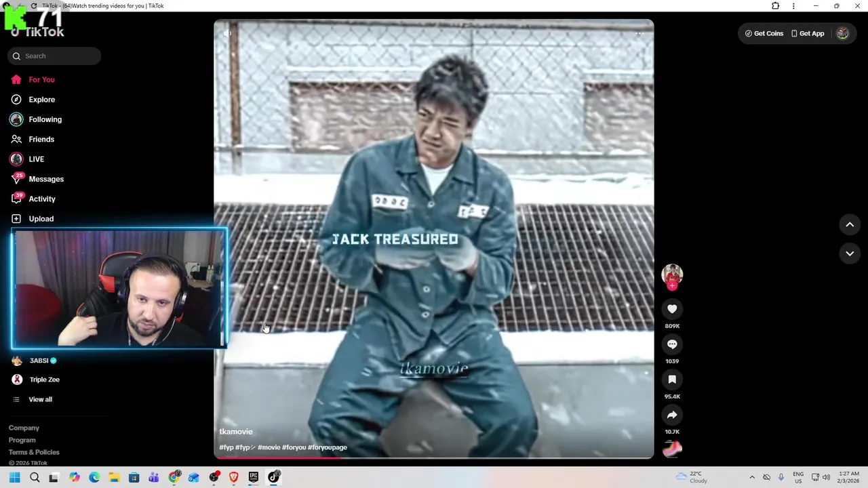This screenshot has height=488, width=868.
Task: Open tkamovie username link
Action: pos(236,432)
